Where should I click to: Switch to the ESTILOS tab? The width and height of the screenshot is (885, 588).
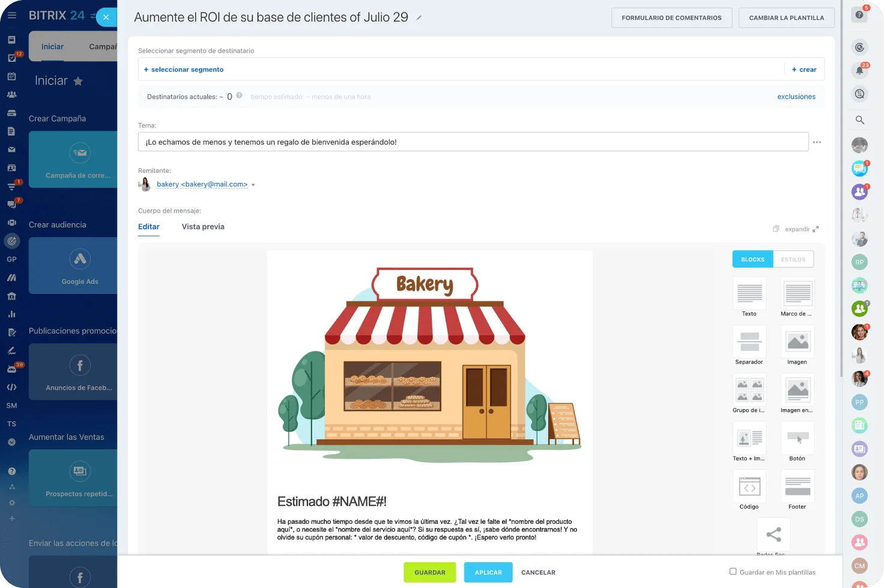[x=793, y=259]
